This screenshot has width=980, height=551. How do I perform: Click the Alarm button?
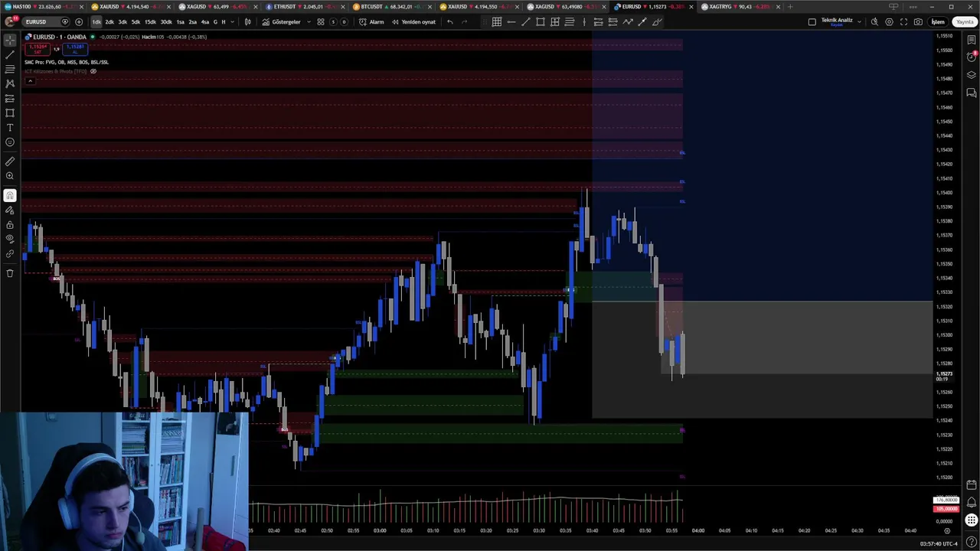371,21
